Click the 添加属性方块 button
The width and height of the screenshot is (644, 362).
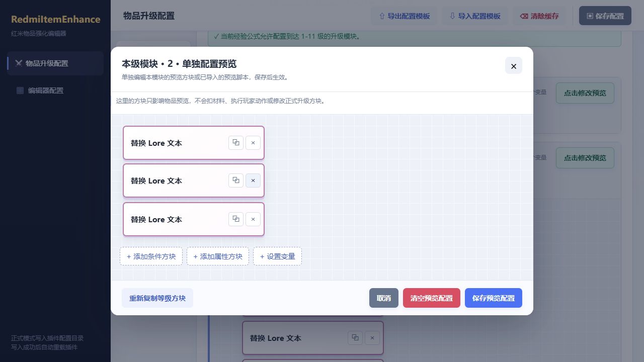pyautogui.click(x=218, y=256)
